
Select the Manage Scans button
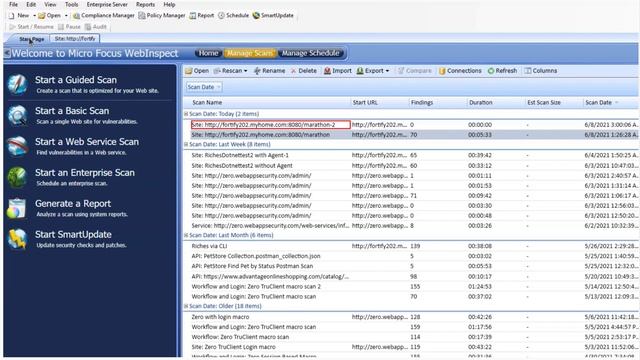point(250,53)
